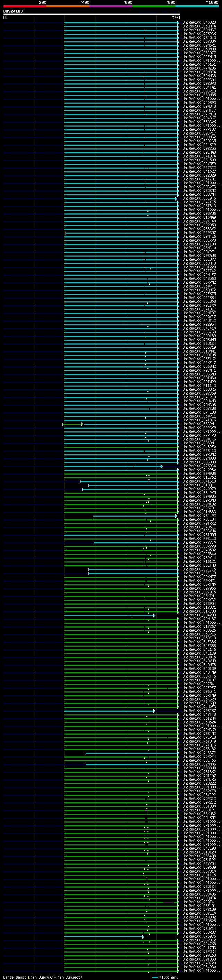Image resolution: width=222 pixels, height=980 pixels.
Task: Click the 'Large gaps' legend text
Action: point(15,977)
